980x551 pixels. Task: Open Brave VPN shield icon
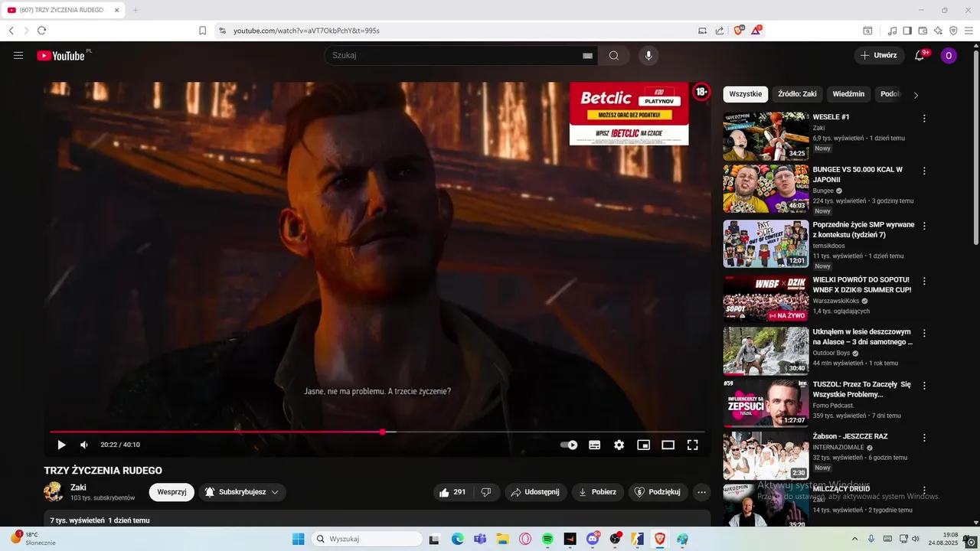[953, 31]
